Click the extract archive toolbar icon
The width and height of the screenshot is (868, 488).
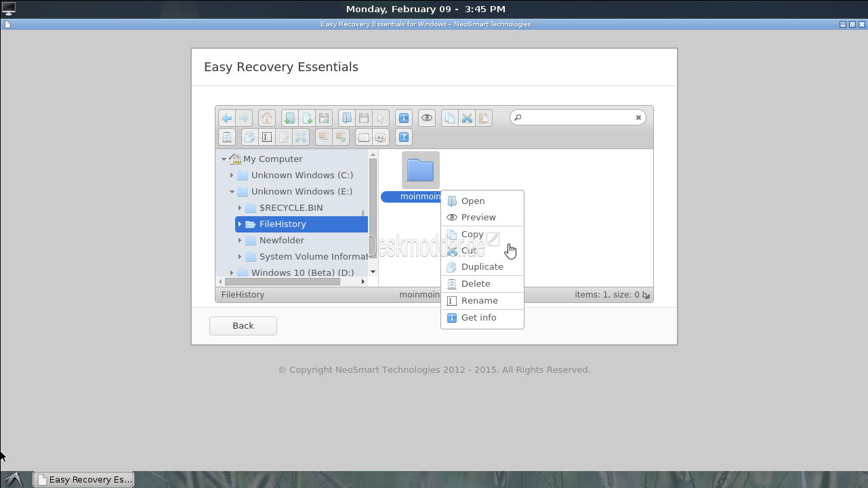[x=324, y=137]
